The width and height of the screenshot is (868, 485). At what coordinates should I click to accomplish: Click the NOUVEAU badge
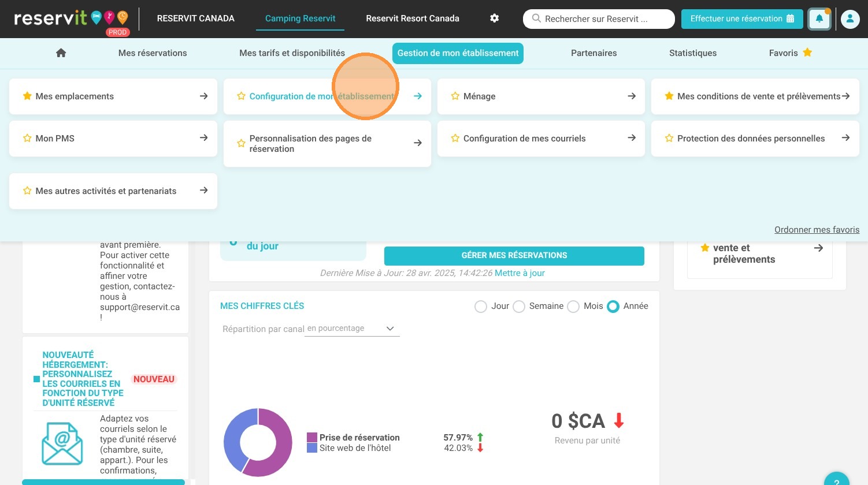pos(154,379)
